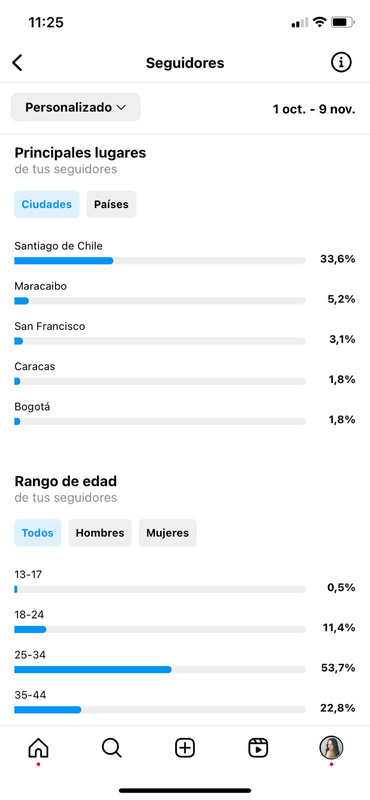
Task: Open the info circle icon
Action: point(341,63)
